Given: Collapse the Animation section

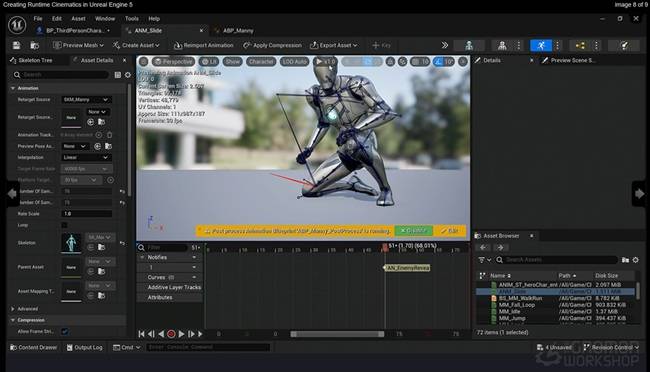Looking at the screenshot, I should (13, 88).
